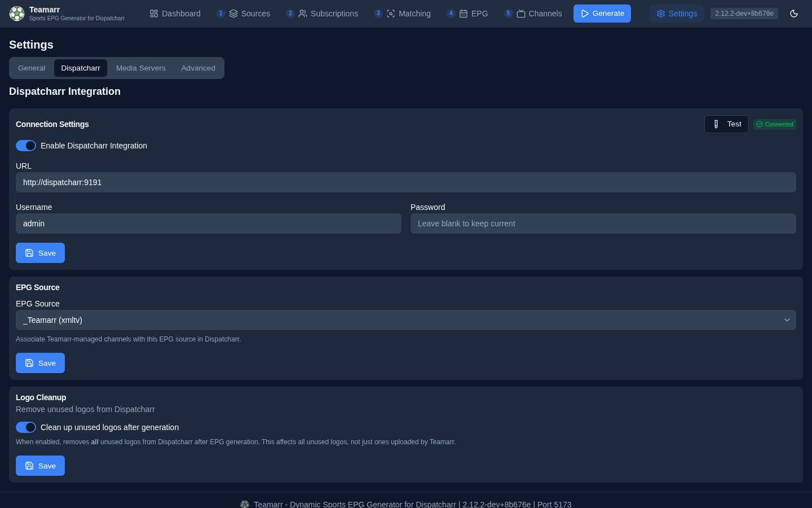The image size is (812, 508).
Task: Click the play icon in Generate button
Action: click(585, 14)
